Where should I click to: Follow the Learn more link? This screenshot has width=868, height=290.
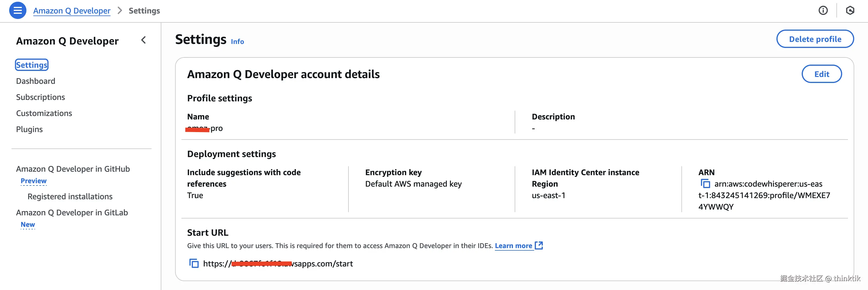coord(513,246)
